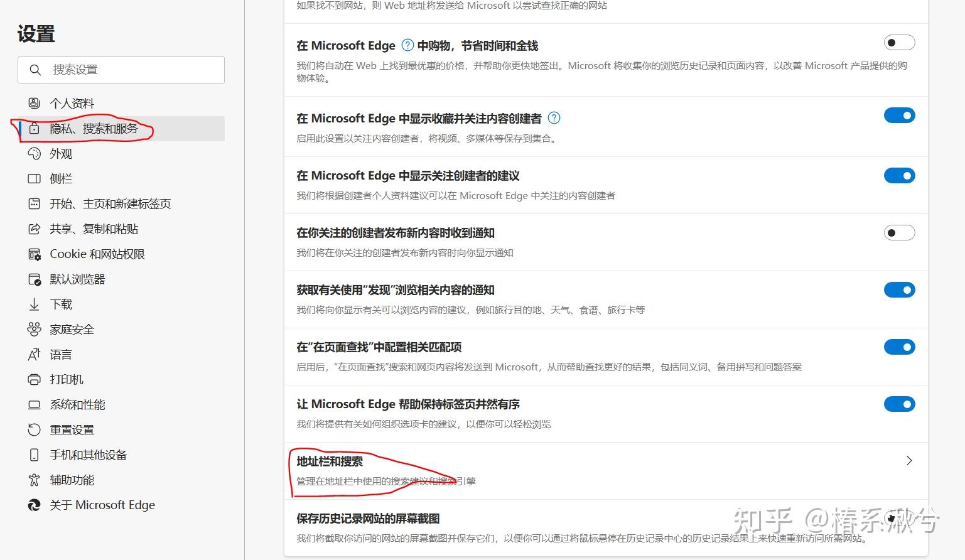Select 开始、主页和新建标签页 section
965x560 pixels.
(121, 203)
